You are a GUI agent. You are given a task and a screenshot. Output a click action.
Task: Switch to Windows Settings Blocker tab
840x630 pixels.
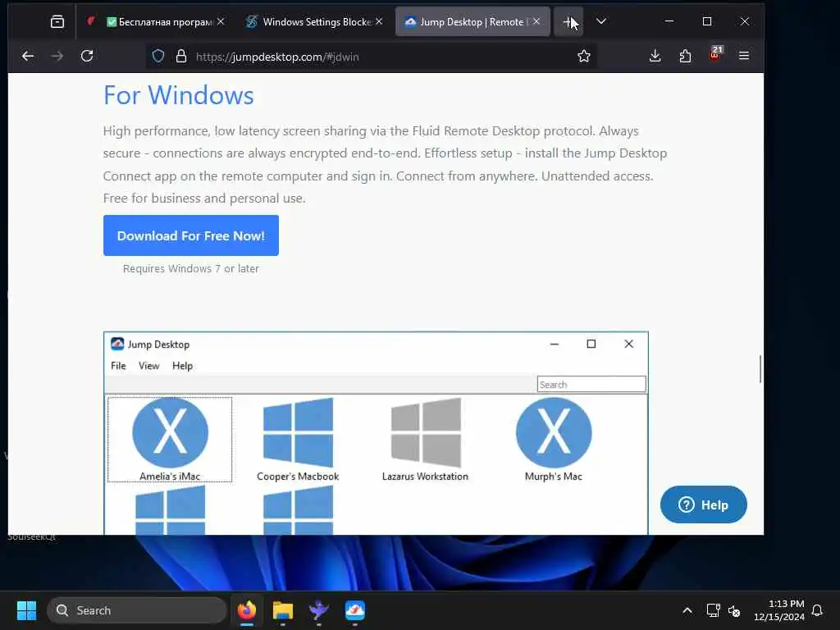[x=316, y=22]
